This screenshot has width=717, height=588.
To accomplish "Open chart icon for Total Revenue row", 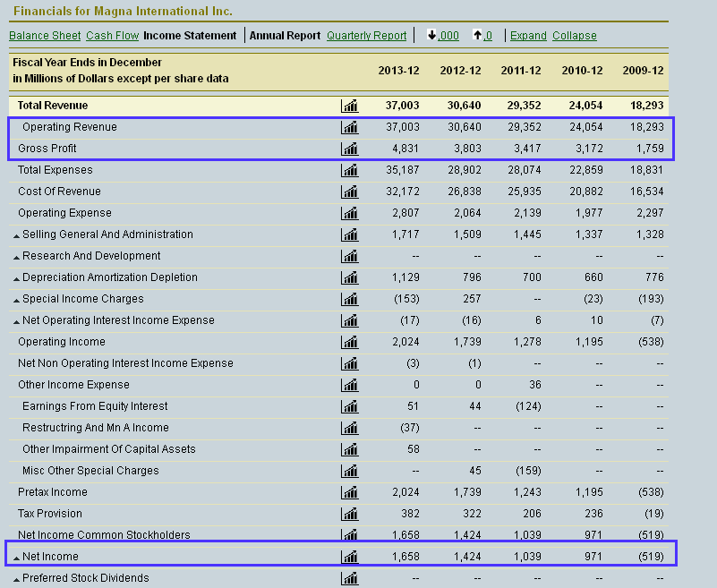I will 350,106.
